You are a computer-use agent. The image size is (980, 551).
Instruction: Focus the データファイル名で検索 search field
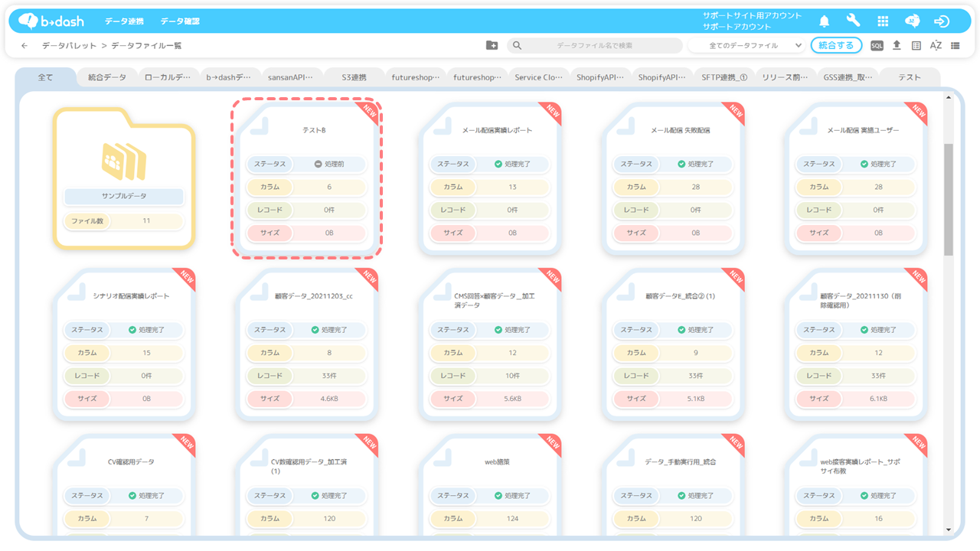(x=595, y=46)
